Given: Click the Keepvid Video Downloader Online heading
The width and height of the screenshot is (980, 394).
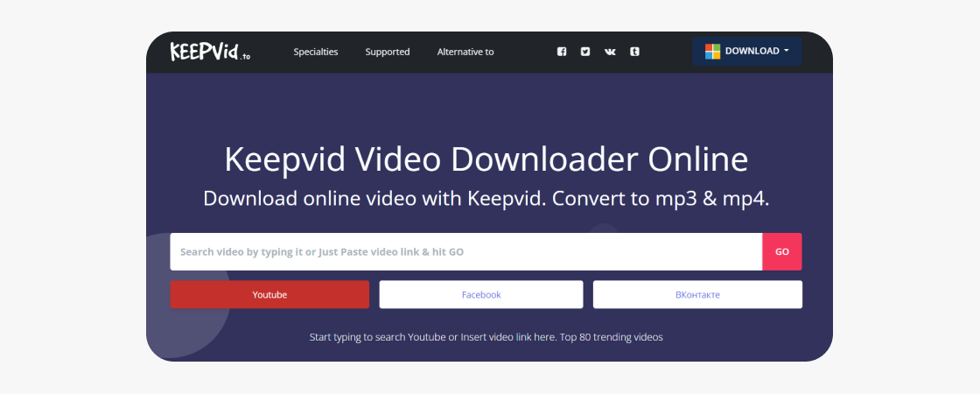Looking at the screenshot, I should (486, 160).
